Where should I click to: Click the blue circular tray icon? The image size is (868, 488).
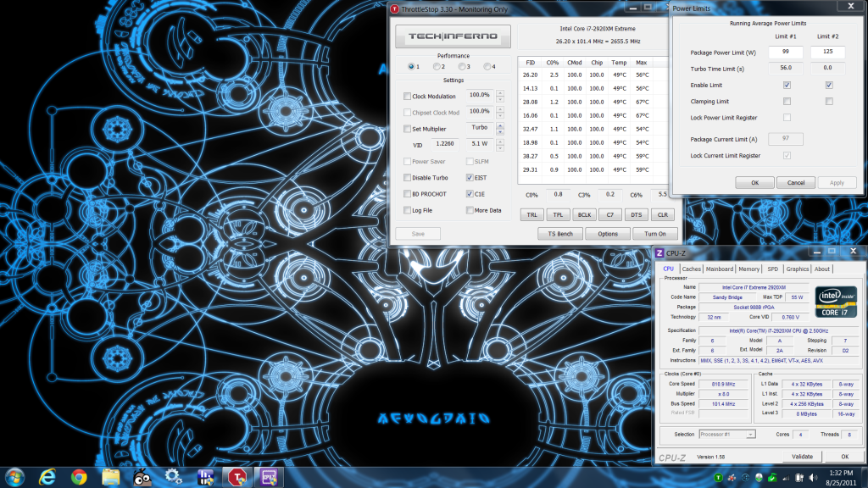745,478
